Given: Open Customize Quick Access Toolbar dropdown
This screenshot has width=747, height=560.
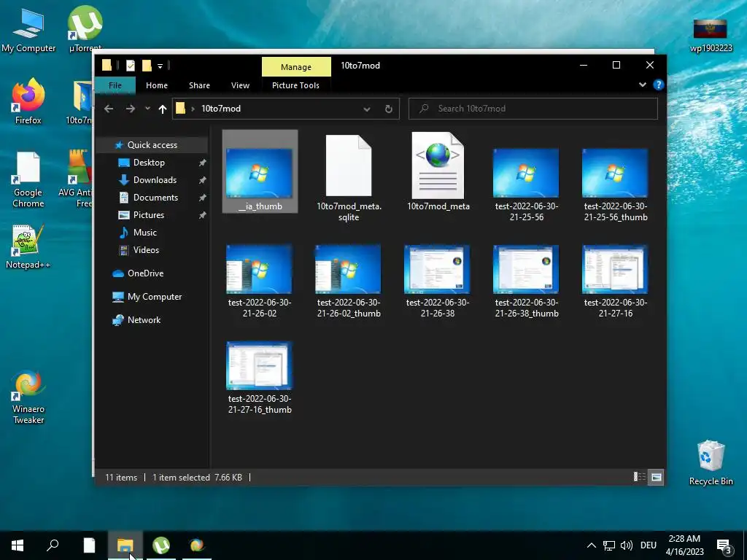Looking at the screenshot, I should click(160, 66).
